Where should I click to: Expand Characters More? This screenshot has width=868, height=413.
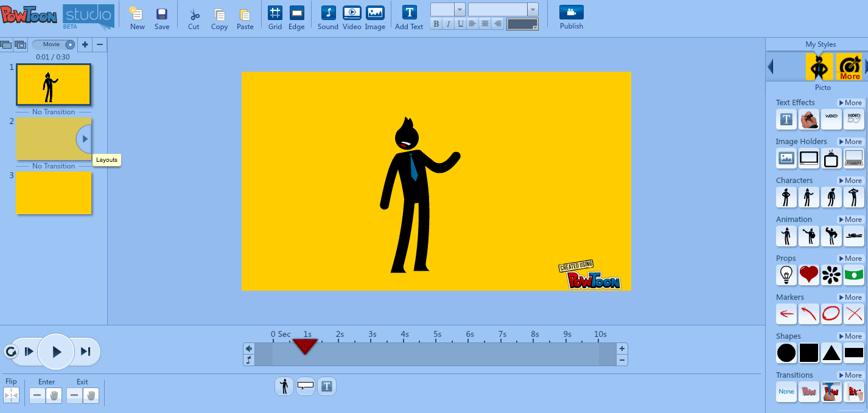850,181
